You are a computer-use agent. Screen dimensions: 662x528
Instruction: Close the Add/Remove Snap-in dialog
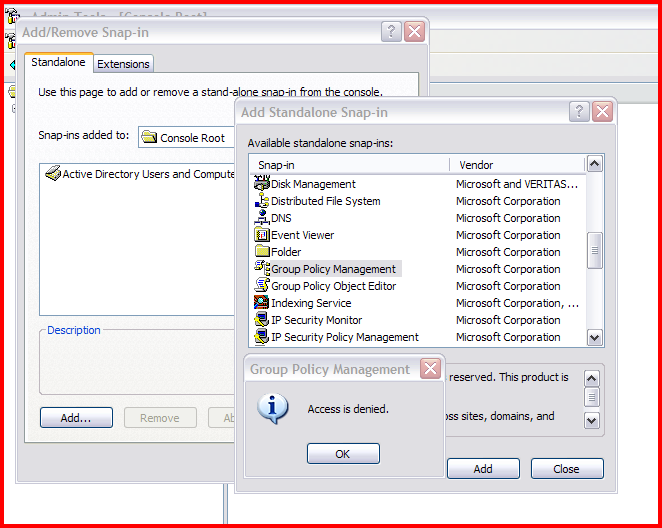(414, 32)
